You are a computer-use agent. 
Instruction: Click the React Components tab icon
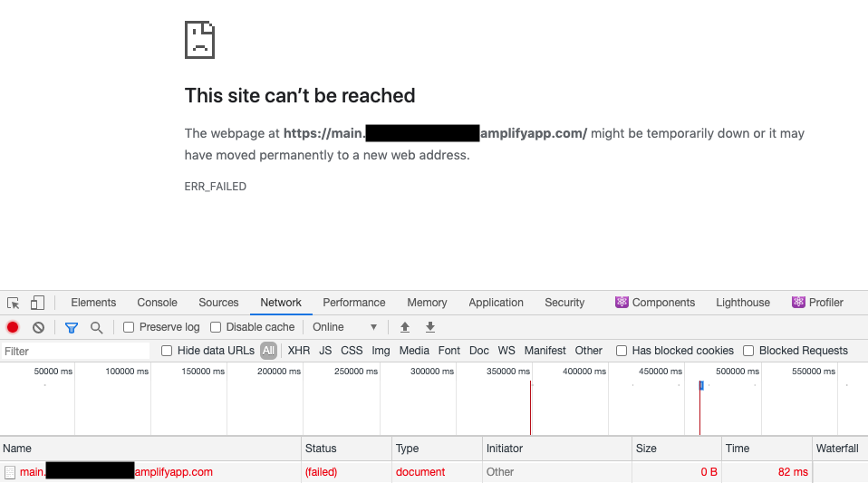[x=622, y=302]
